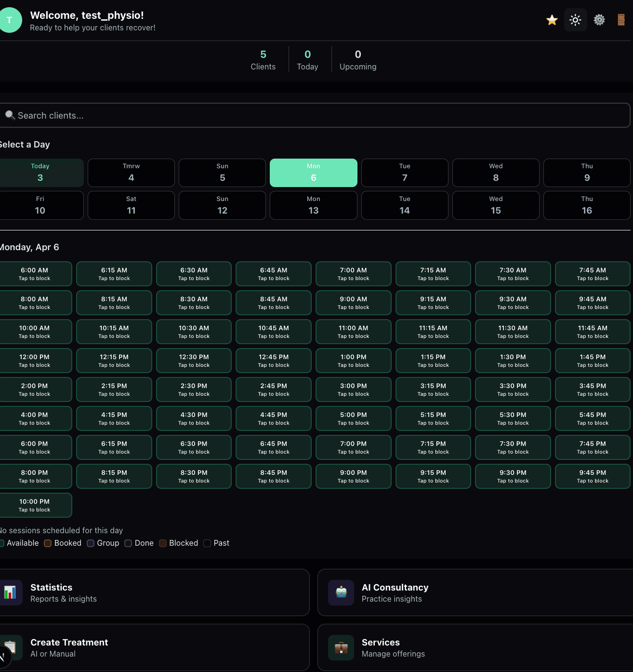Click the Booked legend marker
The width and height of the screenshot is (633, 672).
(47, 543)
